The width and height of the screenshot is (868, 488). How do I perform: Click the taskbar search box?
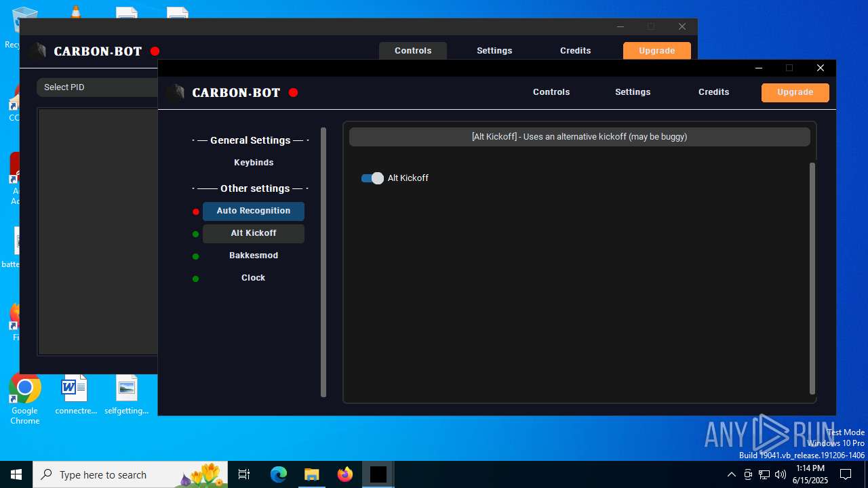[130, 474]
